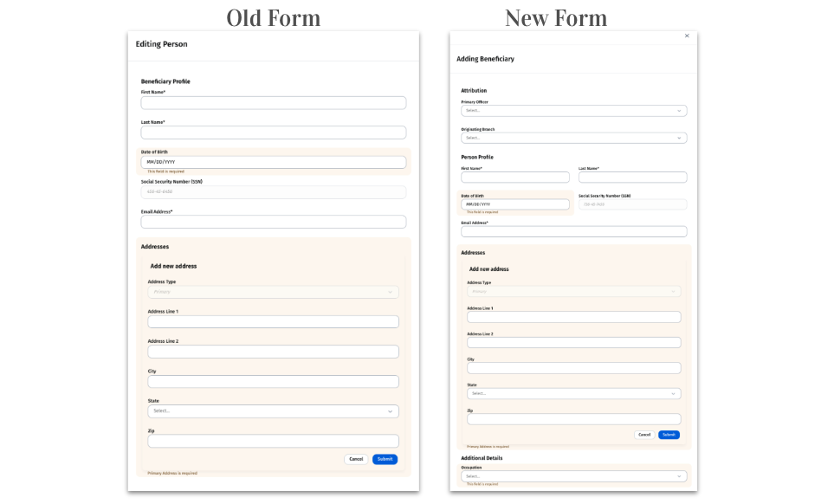Click the Zip field in Editing Person
This screenshot has width=834, height=504.
click(x=273, y=441)
